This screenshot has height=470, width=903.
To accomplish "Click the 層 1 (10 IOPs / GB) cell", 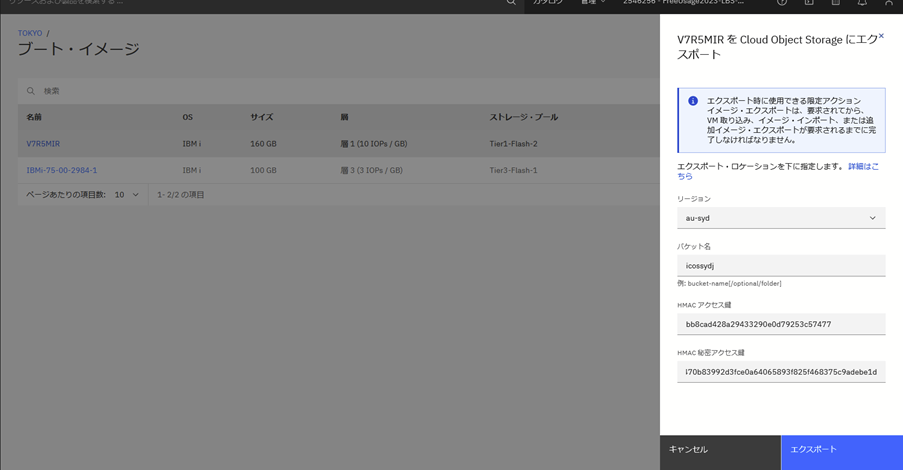I will 374,143.
